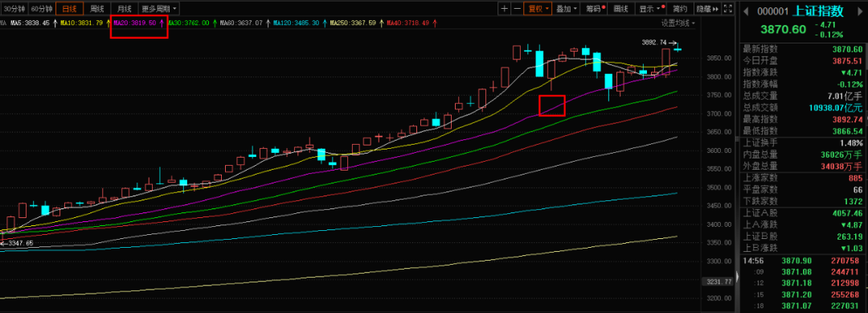Open 显示 display dropdown

[650, 9]
